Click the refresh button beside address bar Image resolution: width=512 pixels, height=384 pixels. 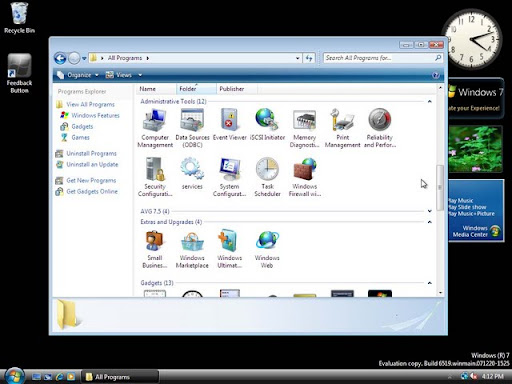[x=309, y=58]
